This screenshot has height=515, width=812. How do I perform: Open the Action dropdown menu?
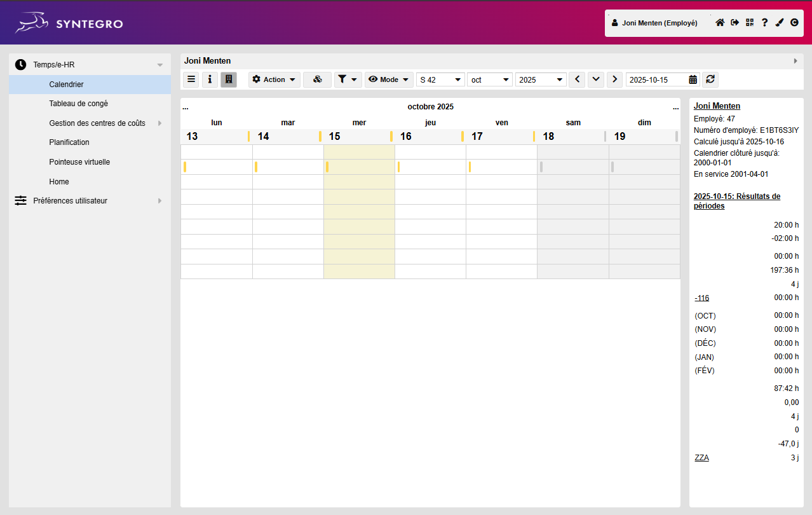pos(274,79)
